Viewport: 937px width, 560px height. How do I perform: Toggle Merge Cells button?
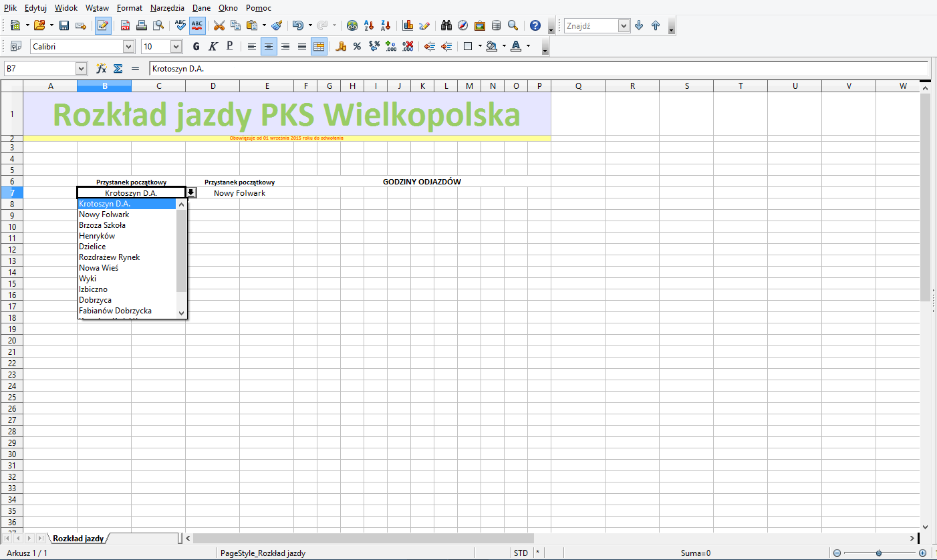319,46
